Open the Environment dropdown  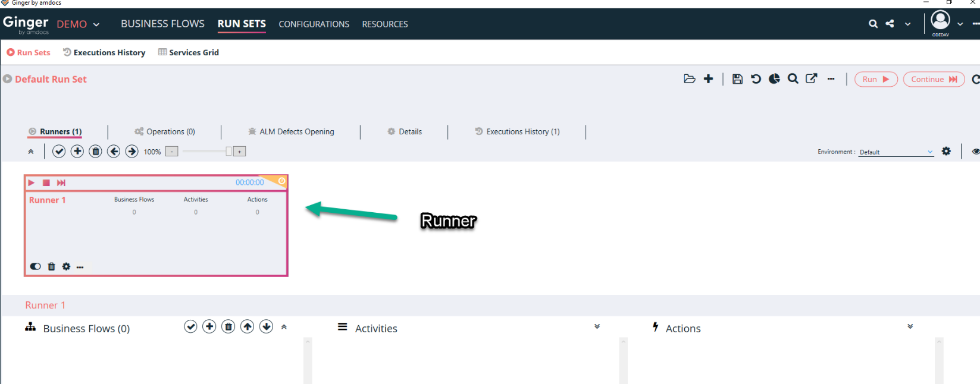click(x=896, y=152)
